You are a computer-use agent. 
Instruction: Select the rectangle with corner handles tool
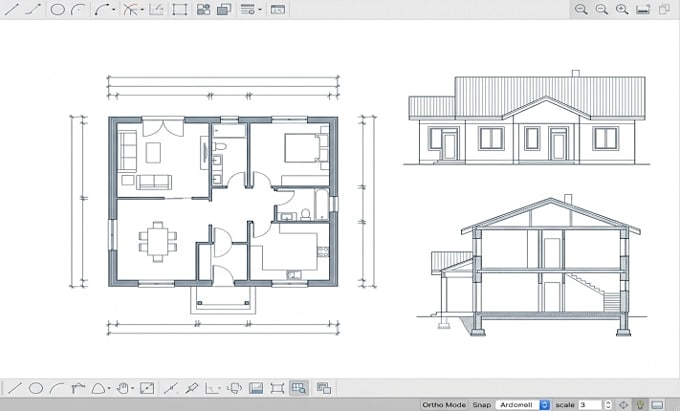[x=179, y=9]
